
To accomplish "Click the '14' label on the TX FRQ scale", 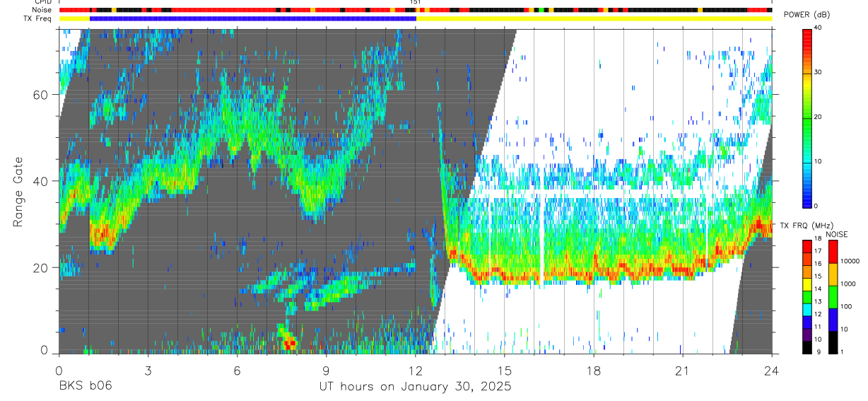I will click(x=817, y=289).
